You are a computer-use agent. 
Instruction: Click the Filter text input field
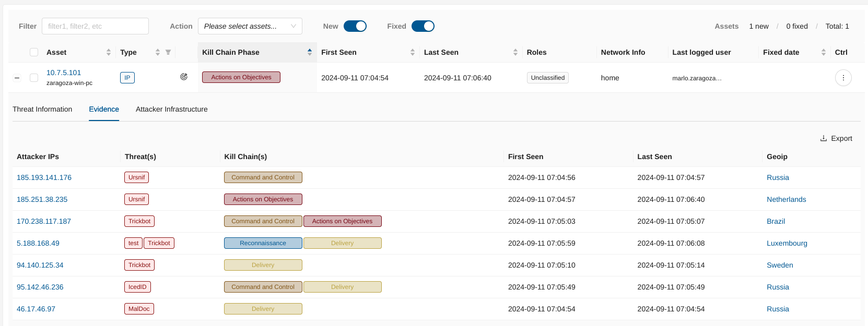pyautogui.click(x=95, y=26)
